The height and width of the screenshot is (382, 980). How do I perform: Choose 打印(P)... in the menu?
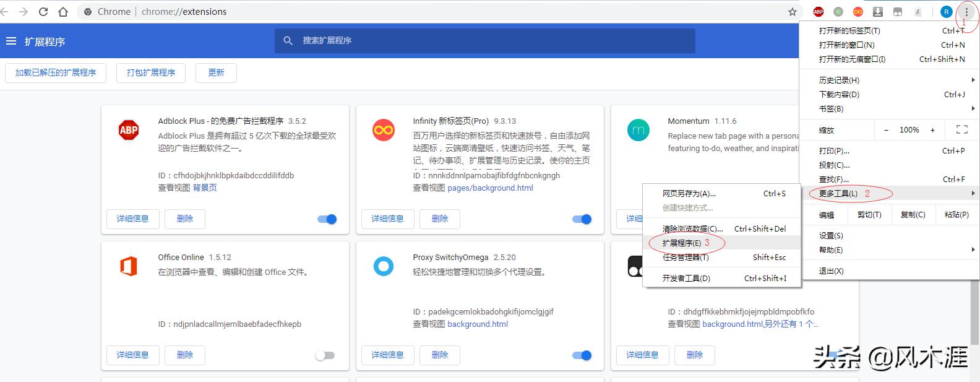pos(891,150)
